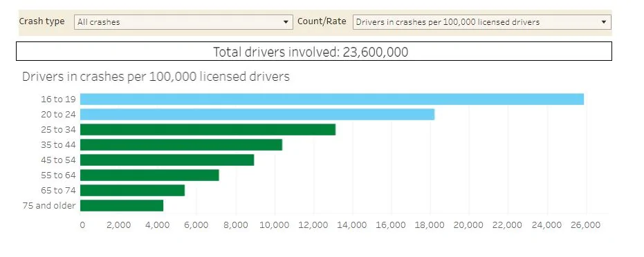Click the 'Count/Rate' label
644x257 pixels.
pos(322,21)
